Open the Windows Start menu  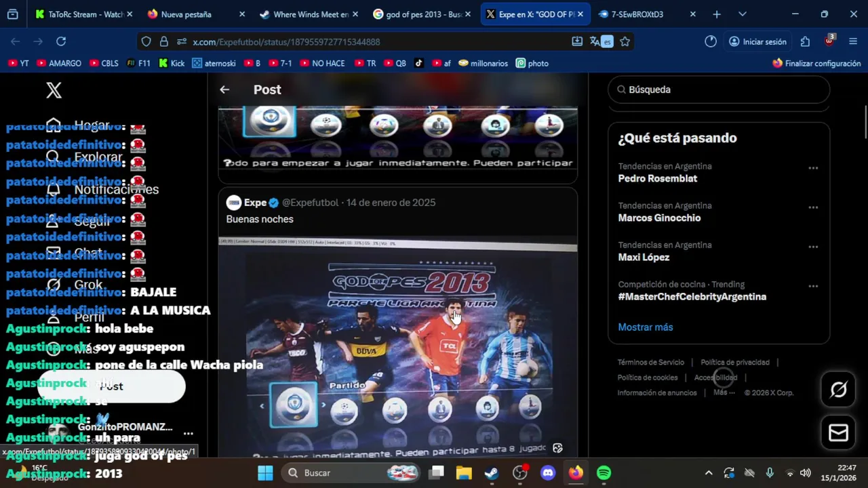click(265, 473)
